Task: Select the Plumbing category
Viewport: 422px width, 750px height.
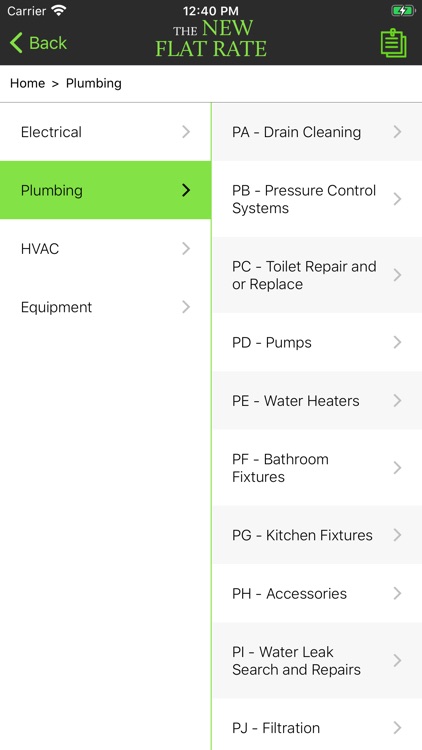Action: coord(105,190)
